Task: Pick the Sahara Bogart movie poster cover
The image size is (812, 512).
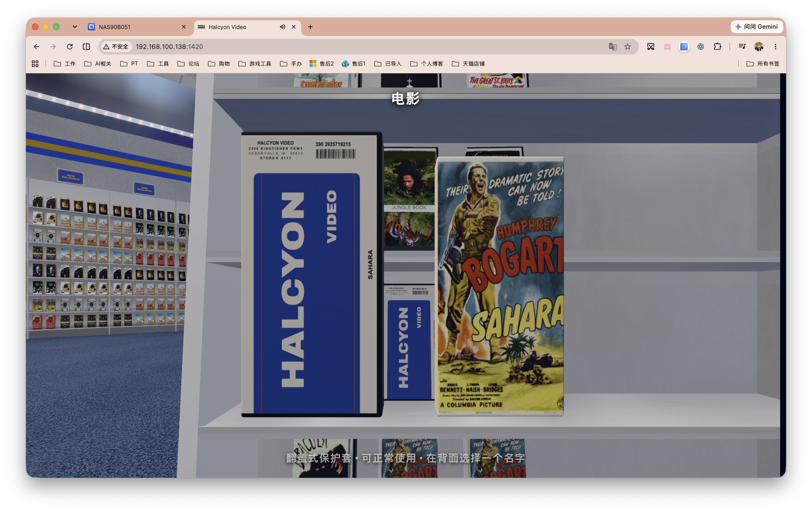Action: click(x=500, y=286)
